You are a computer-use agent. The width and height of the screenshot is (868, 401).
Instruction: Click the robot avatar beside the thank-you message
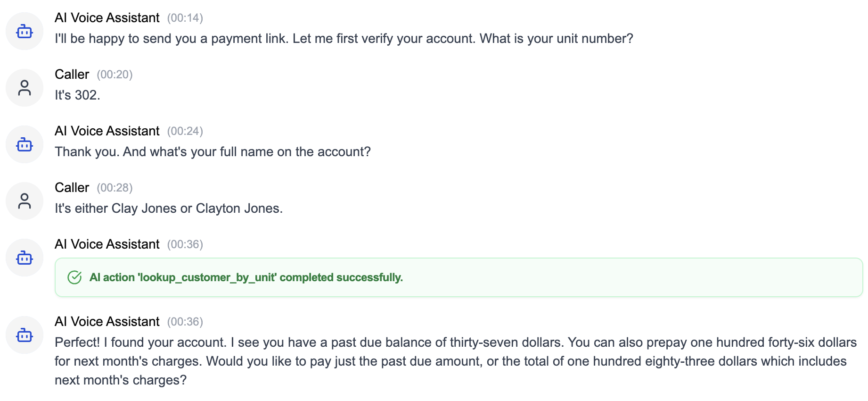click(x=24, y=144)
